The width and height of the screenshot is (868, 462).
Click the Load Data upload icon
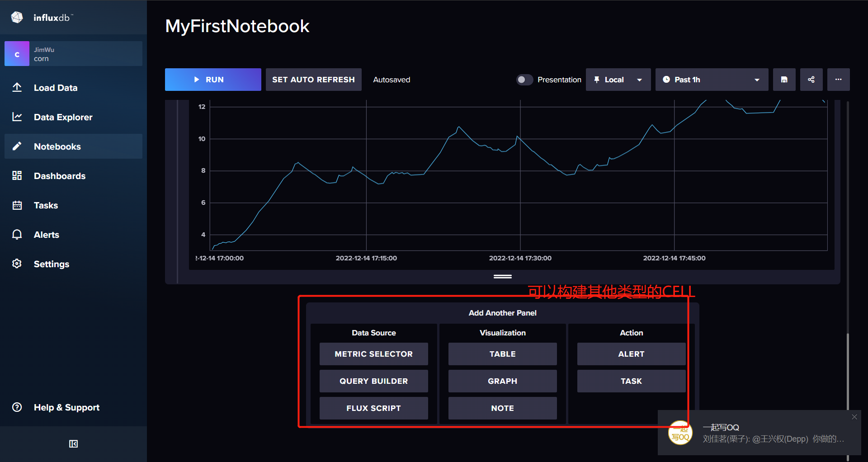pos(17,87)
